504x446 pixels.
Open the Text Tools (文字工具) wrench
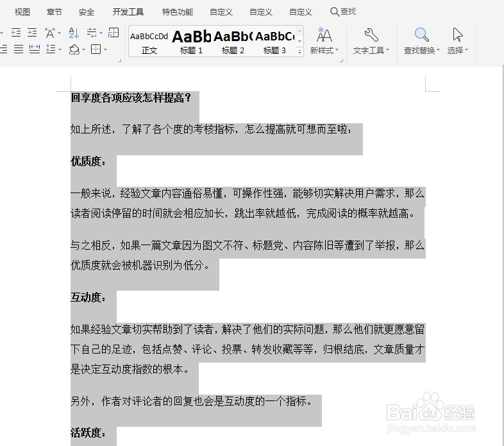pyautogui.click(x=371, y=41)
